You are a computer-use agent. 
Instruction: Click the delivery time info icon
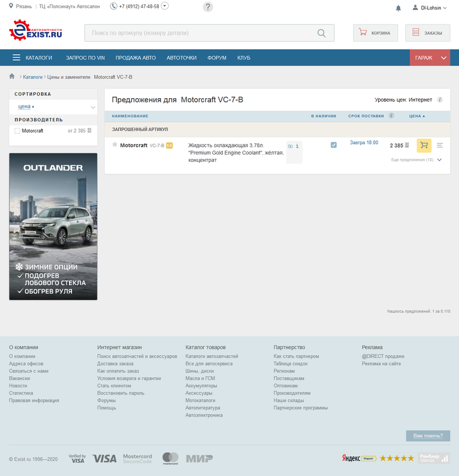391,115
